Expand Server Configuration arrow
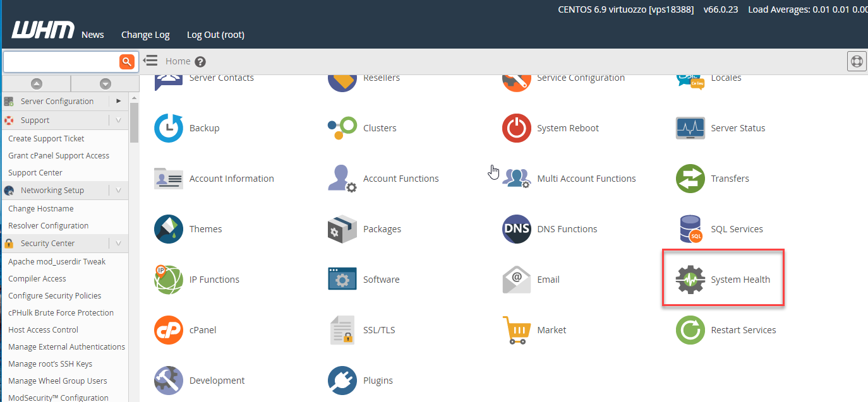Image resolution: width=868 pixels, height=402 pixels. coord(118,101)
